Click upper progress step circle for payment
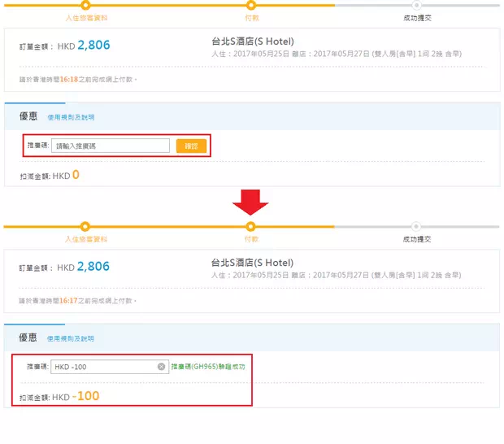 click(251, 5)
